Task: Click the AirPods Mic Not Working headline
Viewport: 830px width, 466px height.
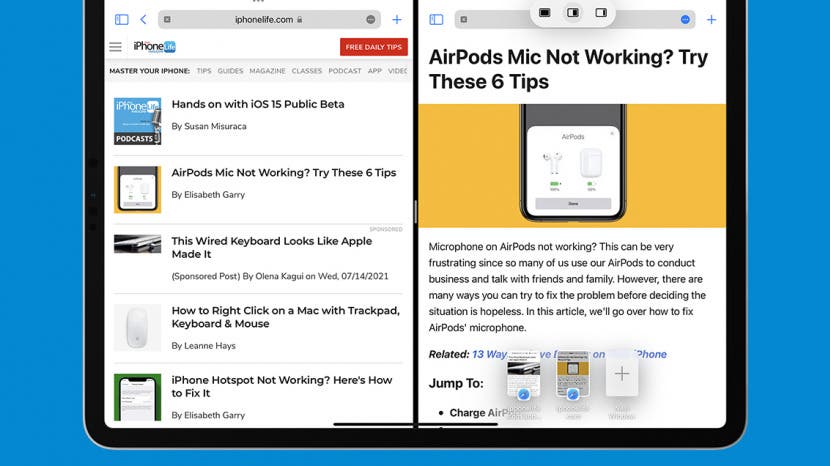Action: coord(568,69)
